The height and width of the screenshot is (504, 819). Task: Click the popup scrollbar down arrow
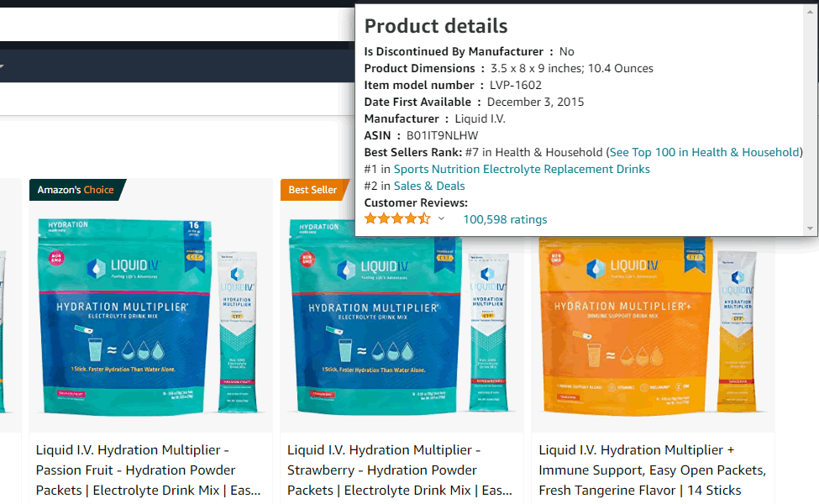810,228
